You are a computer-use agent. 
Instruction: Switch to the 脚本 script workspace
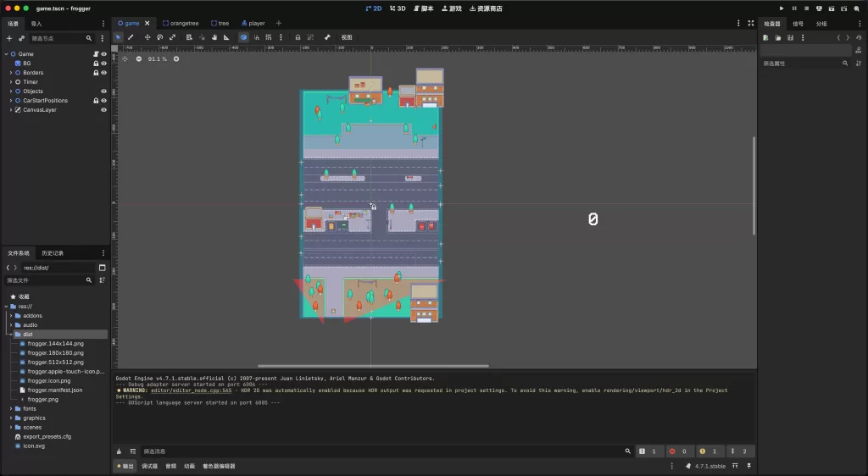tap(424, 8)
